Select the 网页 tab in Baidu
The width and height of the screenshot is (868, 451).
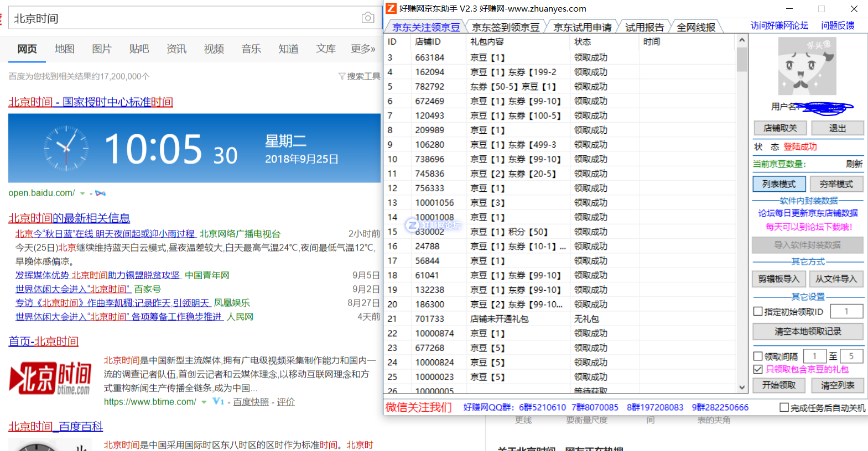(x=27, y=49)
